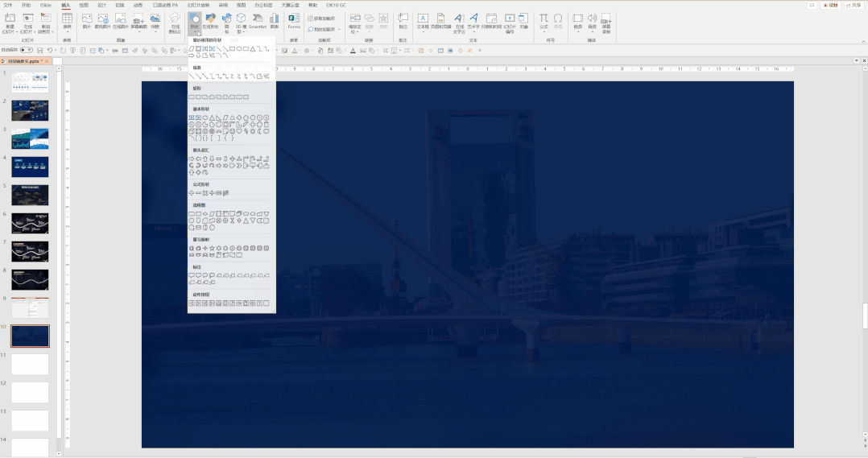Click the 共享 share button
Screen dimensions: 868x458
pos(853,5)
